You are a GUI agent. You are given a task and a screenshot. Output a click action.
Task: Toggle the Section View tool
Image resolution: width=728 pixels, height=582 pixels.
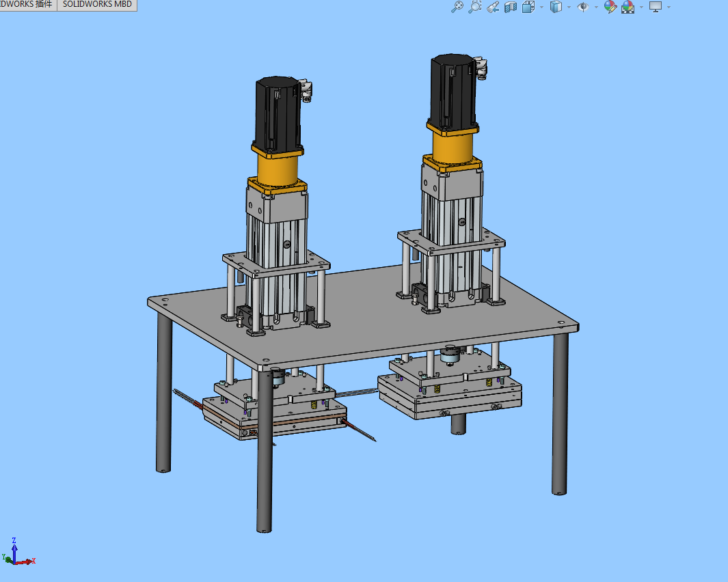click(x=510, y=7)
